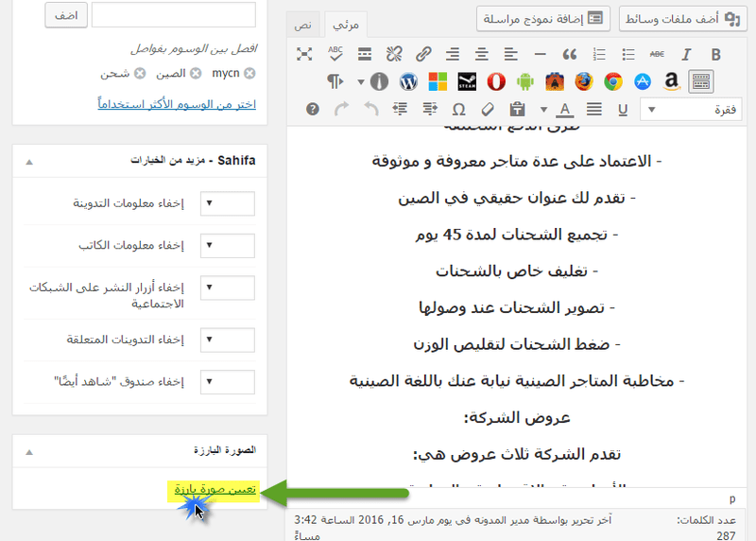The image size is (756, 541).
Task: Toggle the extra toolbar rows button
Action: coord(701,81)
